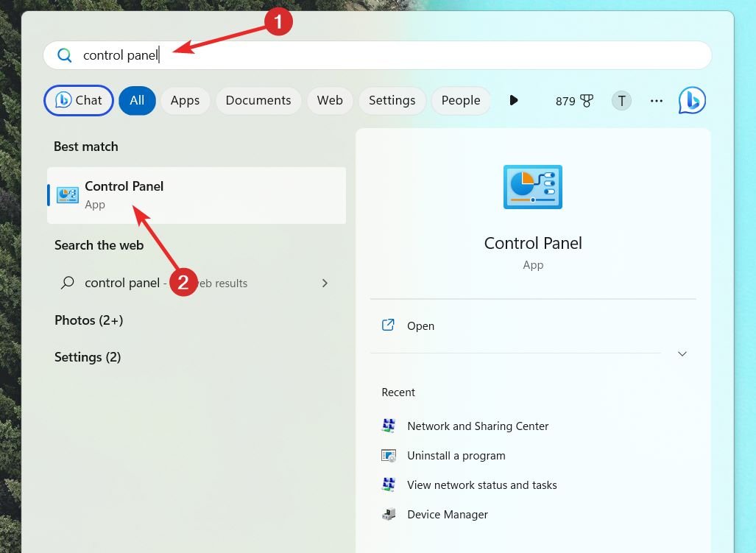Click the Uninstall a program icon
The width and height of the screenshot is (756, 553).
(x=389, y=456)
